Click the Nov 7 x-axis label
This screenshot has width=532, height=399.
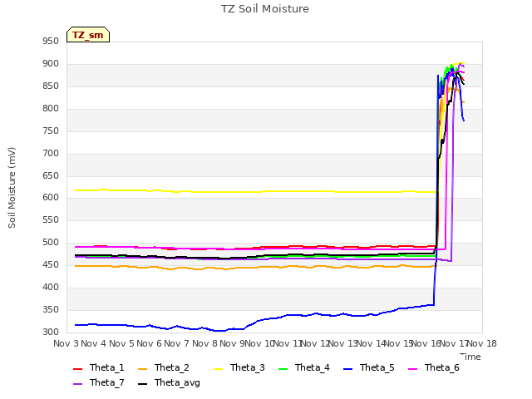coord(177,343)
